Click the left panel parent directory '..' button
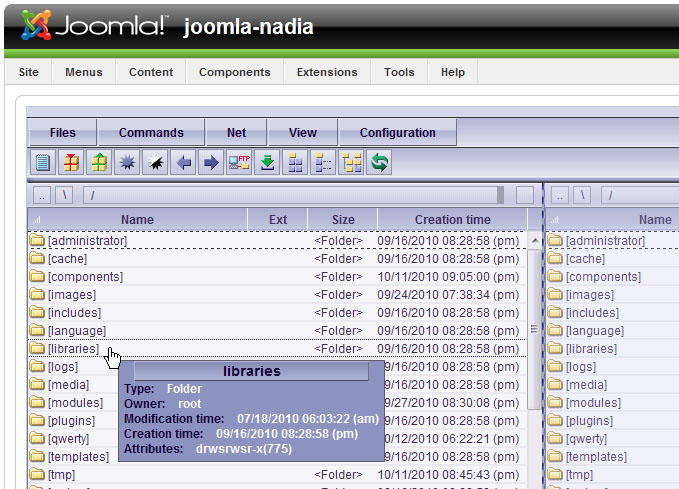Viewport: 679px width, 489px height. [42, 196]
